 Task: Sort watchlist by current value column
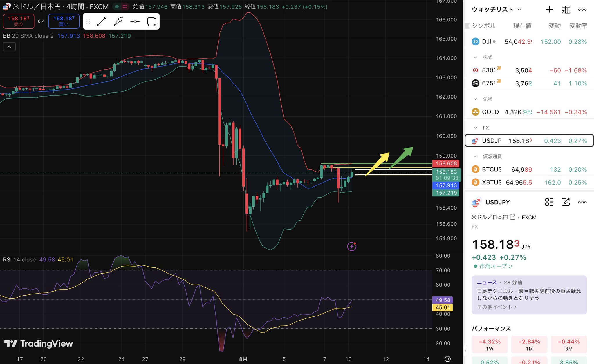(x=522, y=26)
